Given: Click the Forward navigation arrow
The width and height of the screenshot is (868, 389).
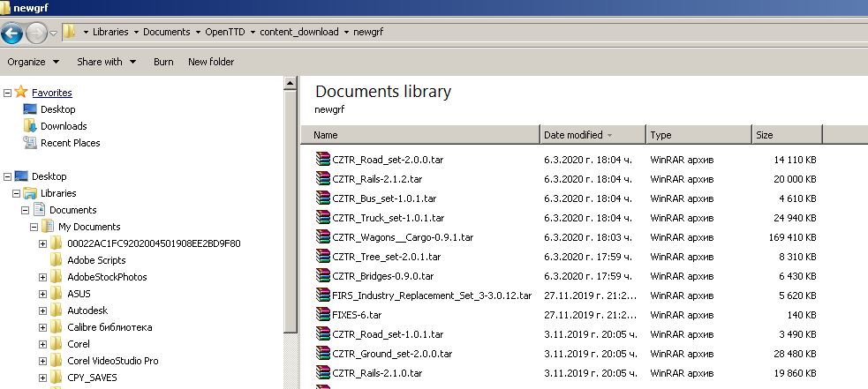Looking at the screenshot, I should click(36, 34).
